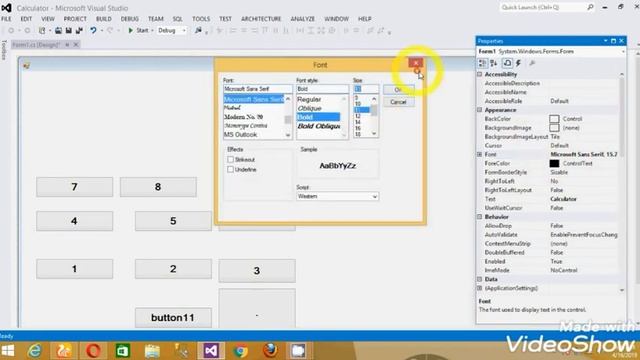Viewport: 640px width, 360px height.
Task: Click Visual Studio taskbar icon
Action: [211, 350]
